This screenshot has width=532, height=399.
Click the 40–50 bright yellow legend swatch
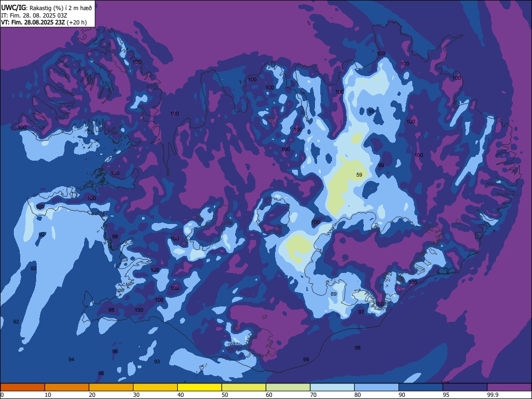tap(199, 387)
